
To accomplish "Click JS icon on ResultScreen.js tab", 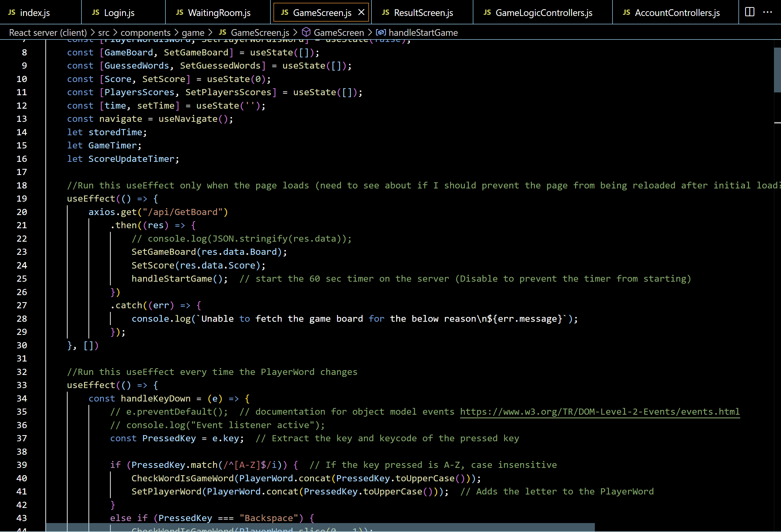I will [x=386, y=13].
